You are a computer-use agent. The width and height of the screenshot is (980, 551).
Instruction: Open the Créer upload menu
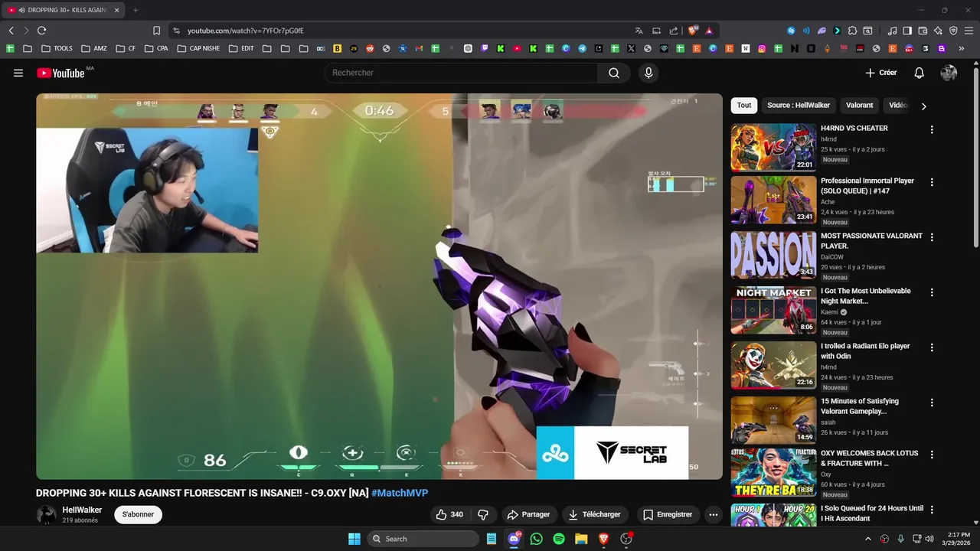pyautogui.click(x=881, y=73)
